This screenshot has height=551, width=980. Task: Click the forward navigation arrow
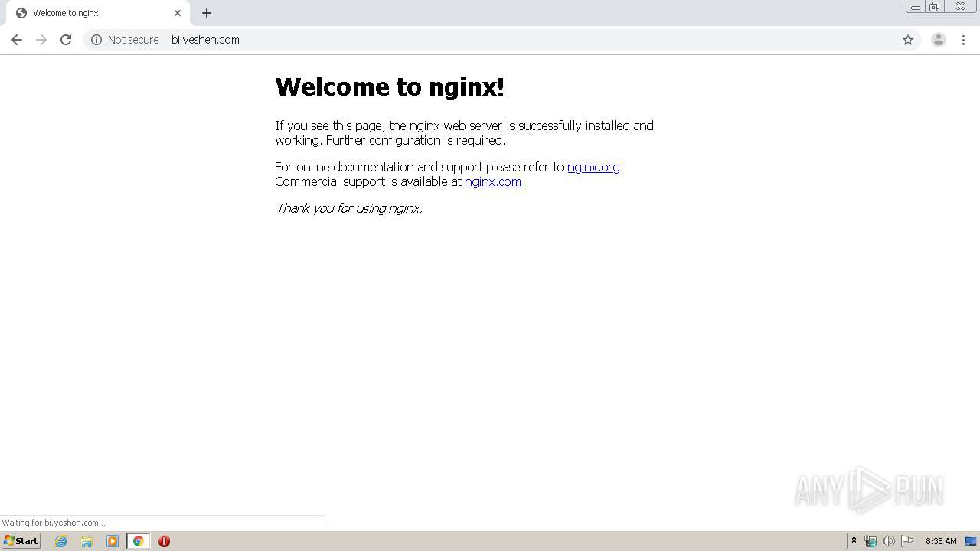point(41,40)
